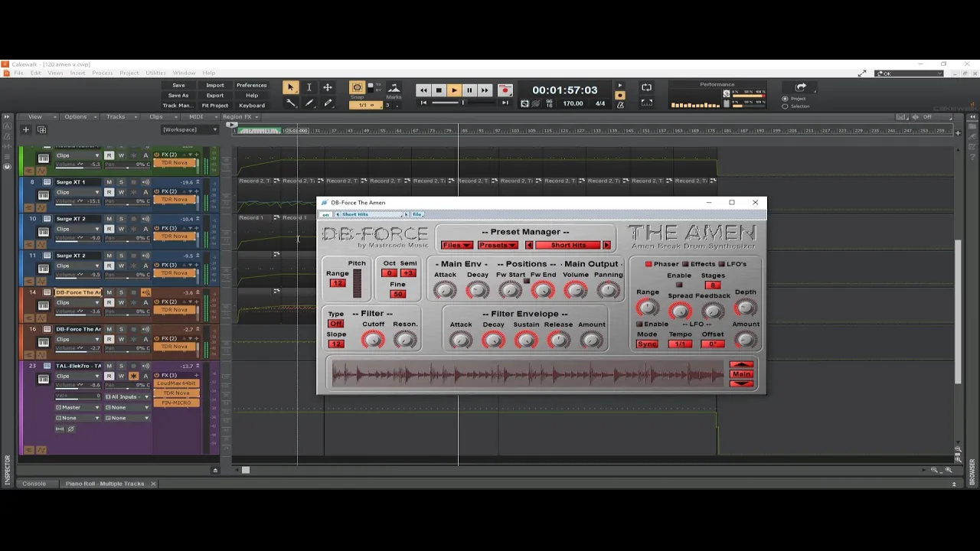The height and width of the screenshot is (551, 980).
Task: Click the Save As button
Action: tap(178, 96)
